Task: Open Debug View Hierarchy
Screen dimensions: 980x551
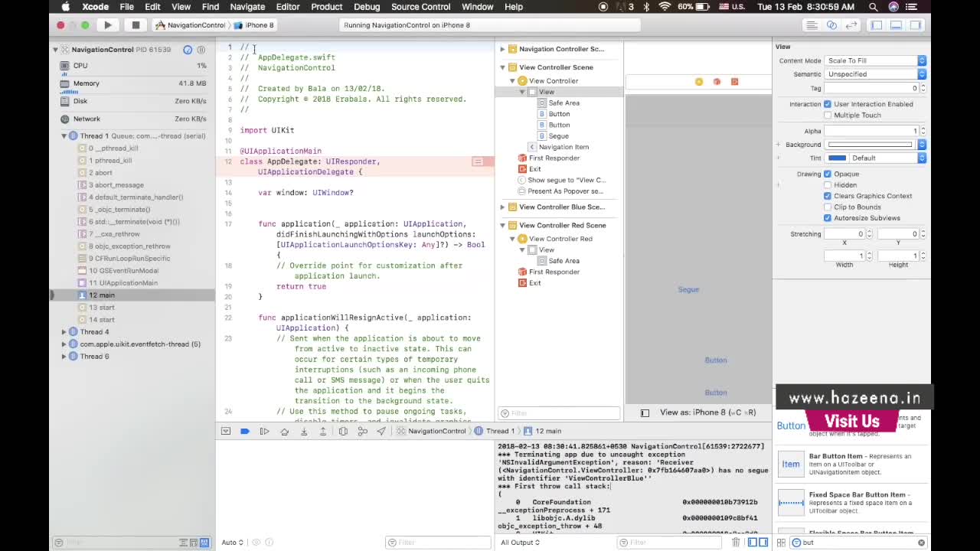Action: pyautogui.click(x=343, y=431)
